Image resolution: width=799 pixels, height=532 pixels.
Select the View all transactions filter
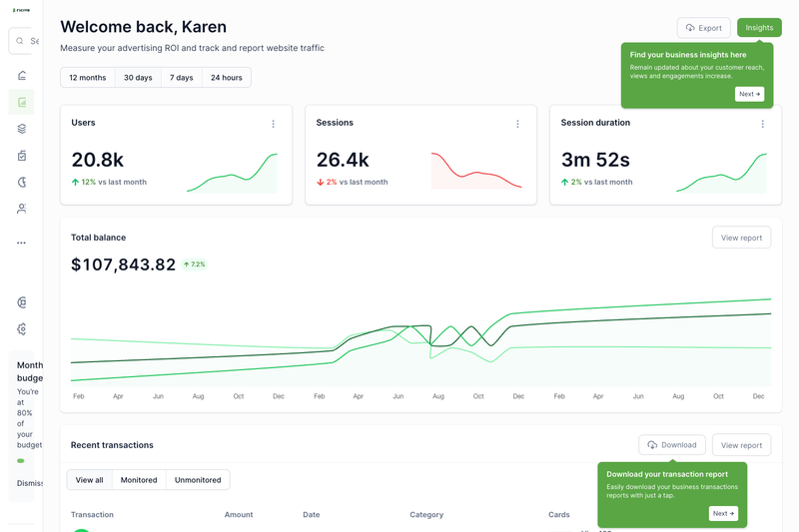click(89, 480)
